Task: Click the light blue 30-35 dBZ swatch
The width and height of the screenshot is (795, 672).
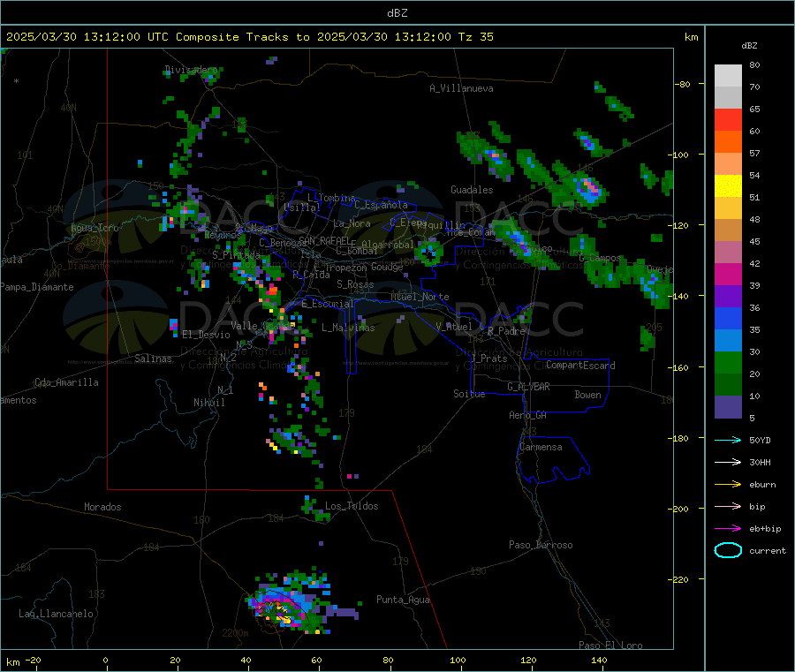Action: (728, 341)
